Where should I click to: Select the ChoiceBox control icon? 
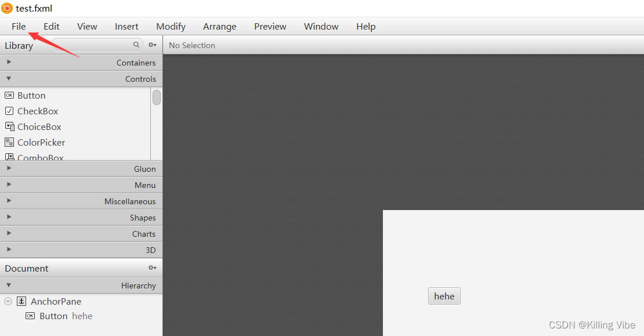(x=9, y=127)
